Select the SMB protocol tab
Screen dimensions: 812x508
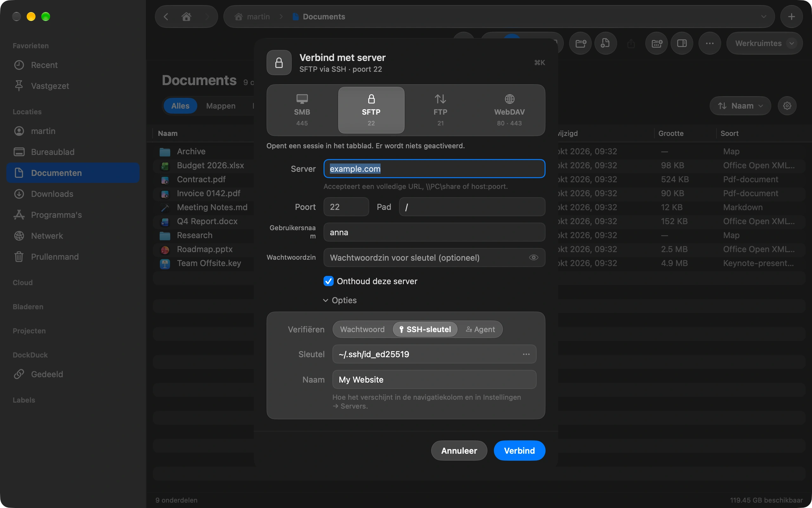tap(302, 110)
